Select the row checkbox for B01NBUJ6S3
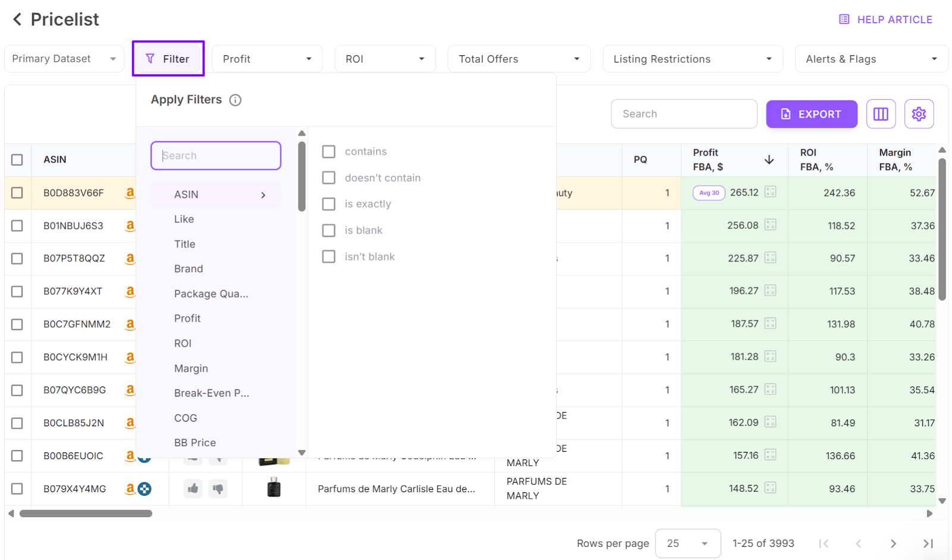 [x=17, y=226]
